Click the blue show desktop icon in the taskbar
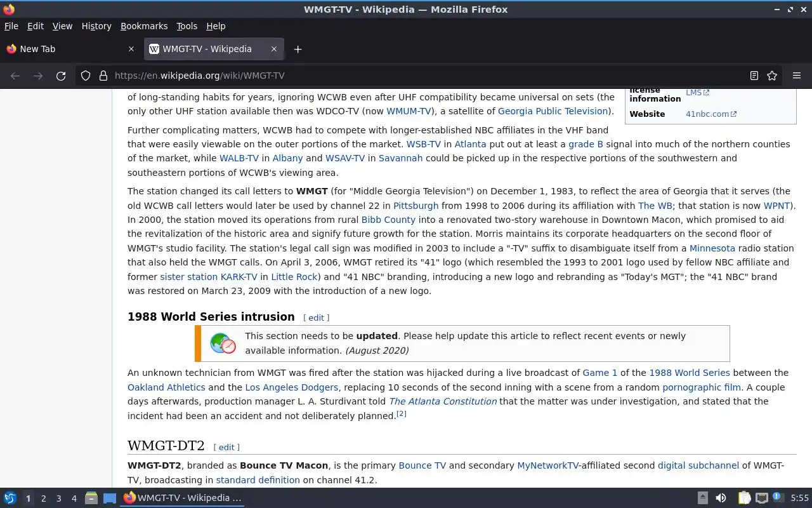812x508 pixels. tap(110, 498)
